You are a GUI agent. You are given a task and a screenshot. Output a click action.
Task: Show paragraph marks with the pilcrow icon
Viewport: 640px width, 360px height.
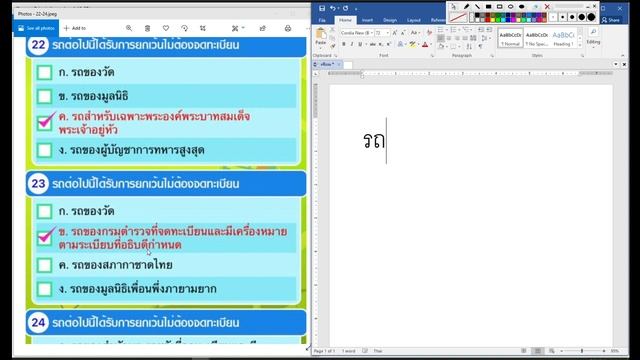tap(480, 46)
